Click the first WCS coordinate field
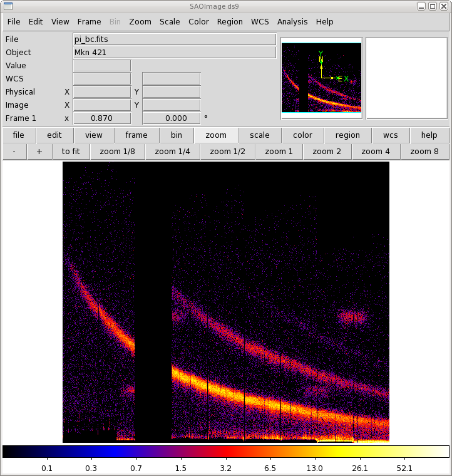Screen dimensions: 452x476 [102, 79]
